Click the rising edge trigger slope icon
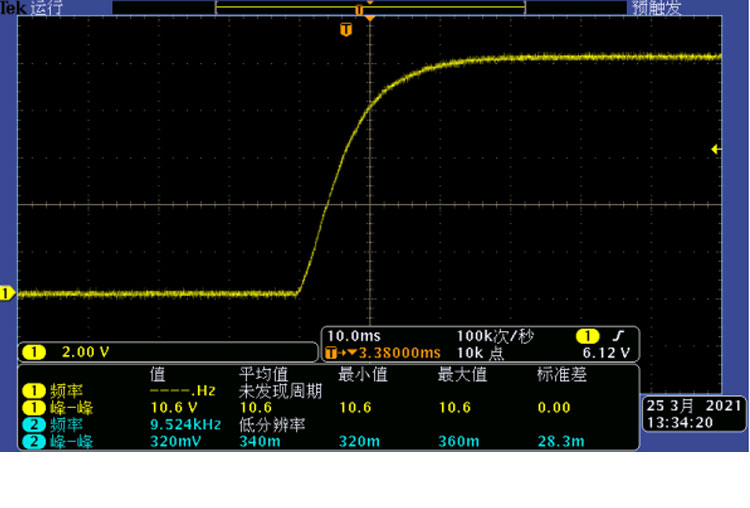Screen dimensions: 750x508 coord(618,336)
